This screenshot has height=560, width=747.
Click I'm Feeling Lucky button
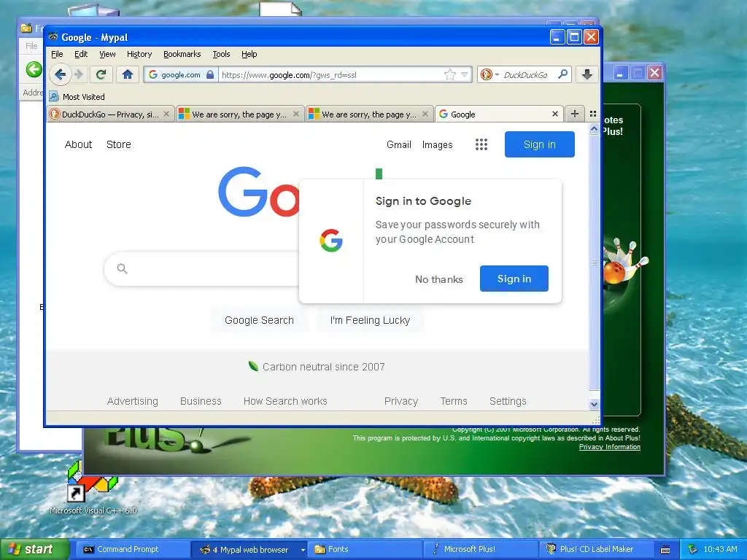pos(370,320)
